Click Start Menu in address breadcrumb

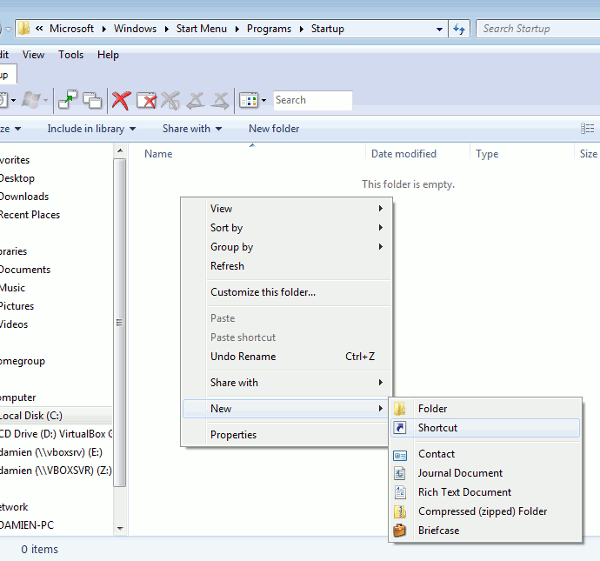click(201, 29)
